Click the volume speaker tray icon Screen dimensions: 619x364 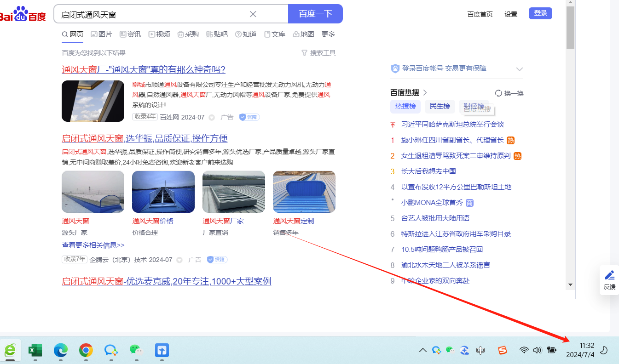coord(537,350)
